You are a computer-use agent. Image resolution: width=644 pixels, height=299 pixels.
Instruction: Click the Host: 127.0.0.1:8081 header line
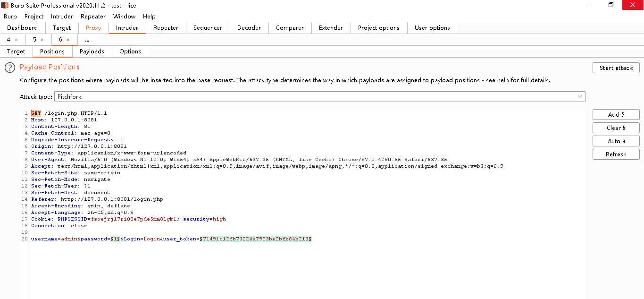tap(64, 120)
